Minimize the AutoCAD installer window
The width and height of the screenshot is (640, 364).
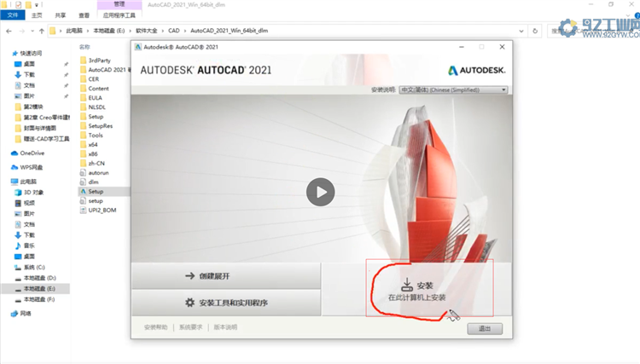tap(462, 47)
